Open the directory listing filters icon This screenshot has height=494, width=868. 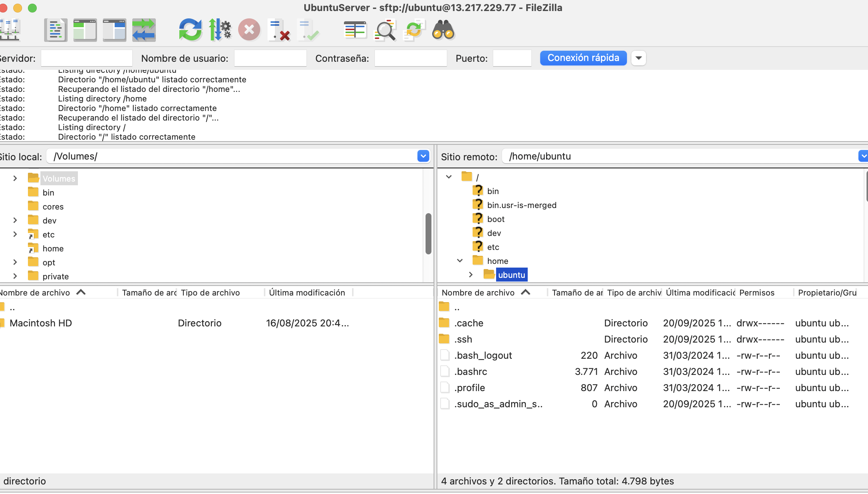pos(355,30)
